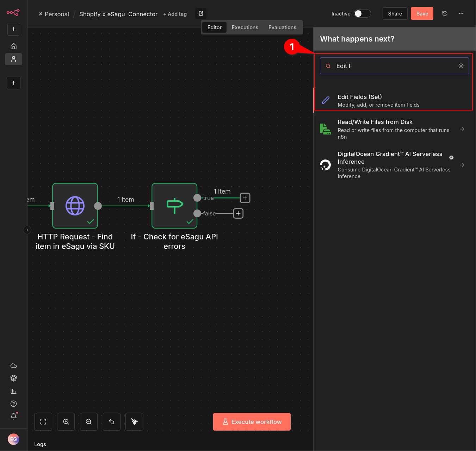Click the Add tag link
The width and height of the screenshot is (476, 451).
coord(175,14)
